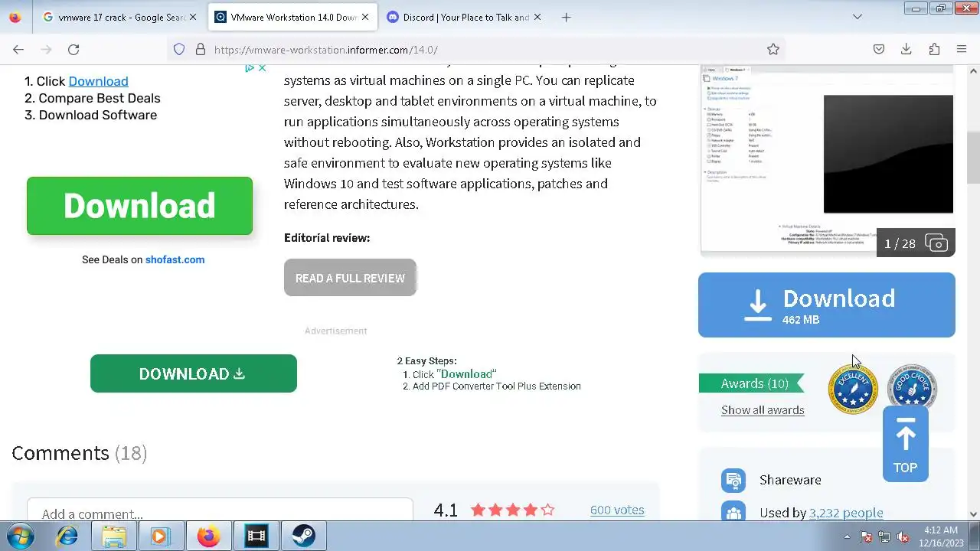
Task: Open the 3,232 people link
Action: [x=846, y=513]
